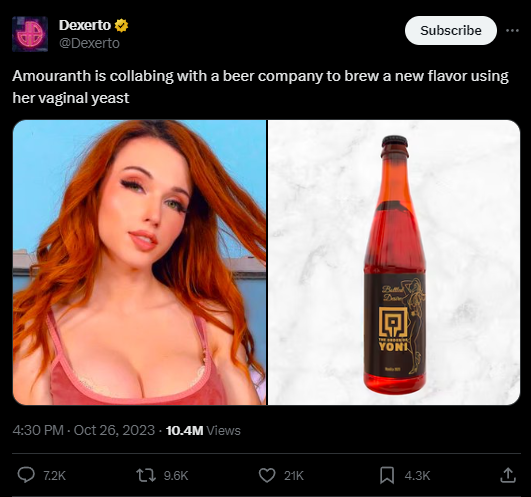Click the repost arrows icon

coord(146,475)
